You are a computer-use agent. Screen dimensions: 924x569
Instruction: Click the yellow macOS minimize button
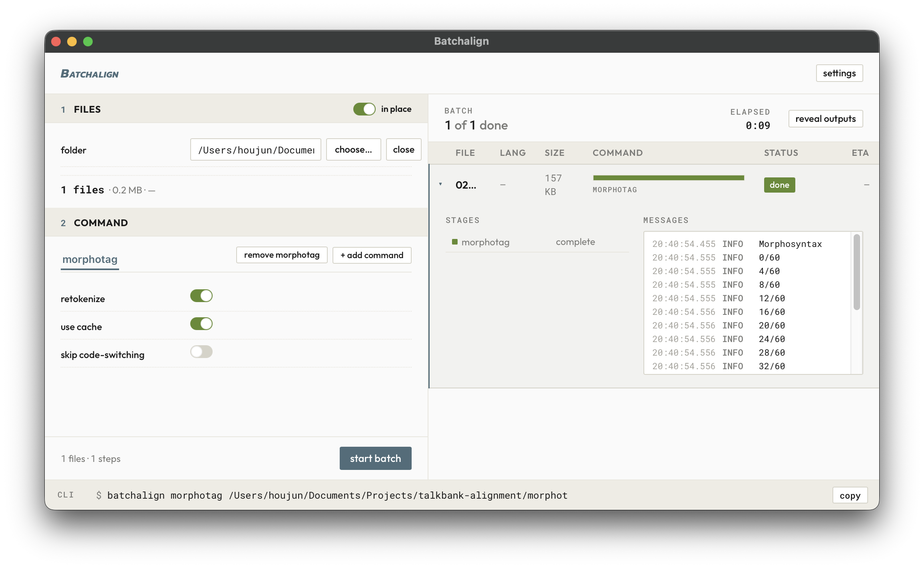point(72,42)
